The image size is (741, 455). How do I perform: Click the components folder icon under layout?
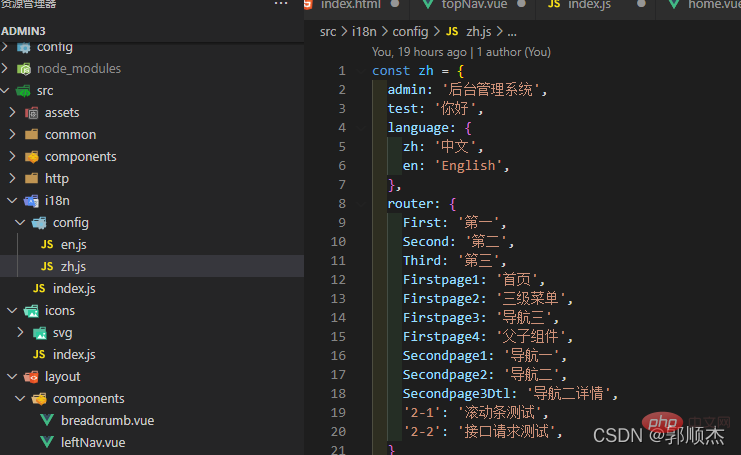tap(39, 399)
